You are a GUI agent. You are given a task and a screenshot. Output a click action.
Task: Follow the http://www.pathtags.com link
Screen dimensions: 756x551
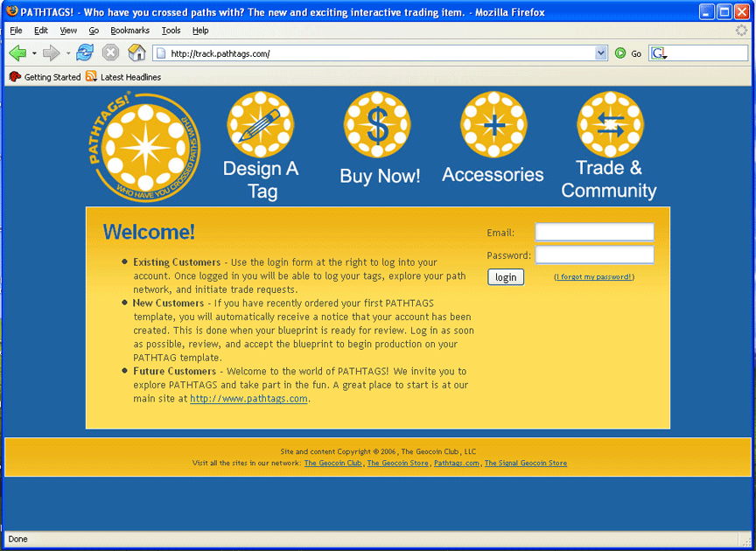point(248,399)
